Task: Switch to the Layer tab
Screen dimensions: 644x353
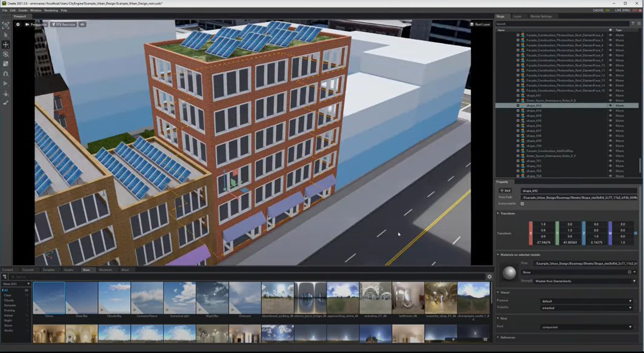Action: coord(517,16)
